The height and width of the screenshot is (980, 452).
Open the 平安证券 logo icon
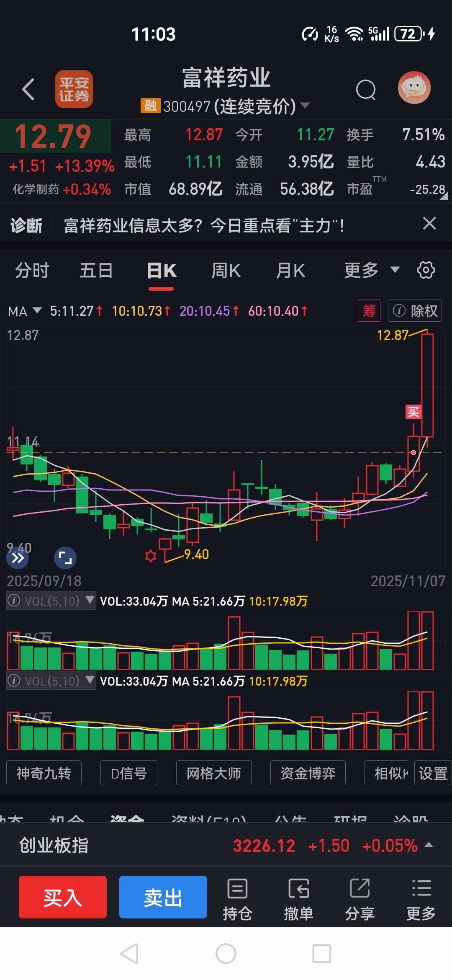[74, 89]
